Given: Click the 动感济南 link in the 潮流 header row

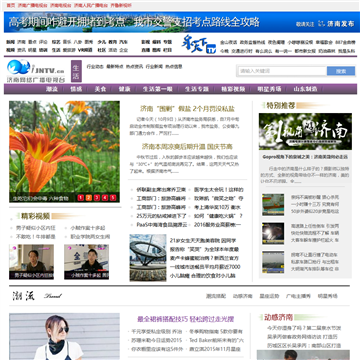Looking at the screenshot, I should click(x=242, y=296).
